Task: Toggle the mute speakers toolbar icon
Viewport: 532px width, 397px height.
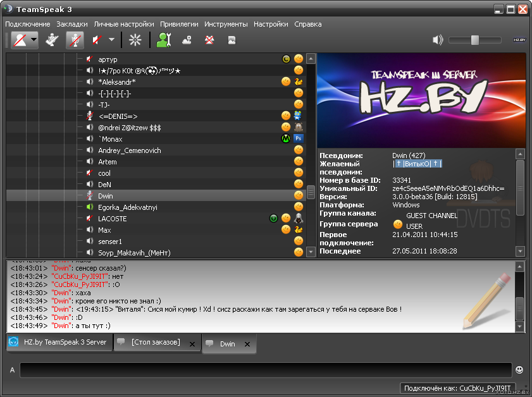Action: tap(97, 40)
